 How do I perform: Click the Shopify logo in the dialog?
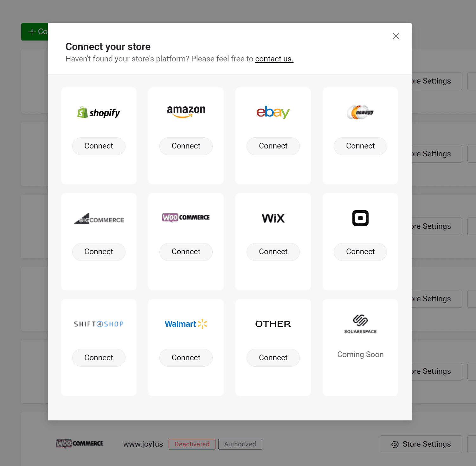tap(99, 112)
